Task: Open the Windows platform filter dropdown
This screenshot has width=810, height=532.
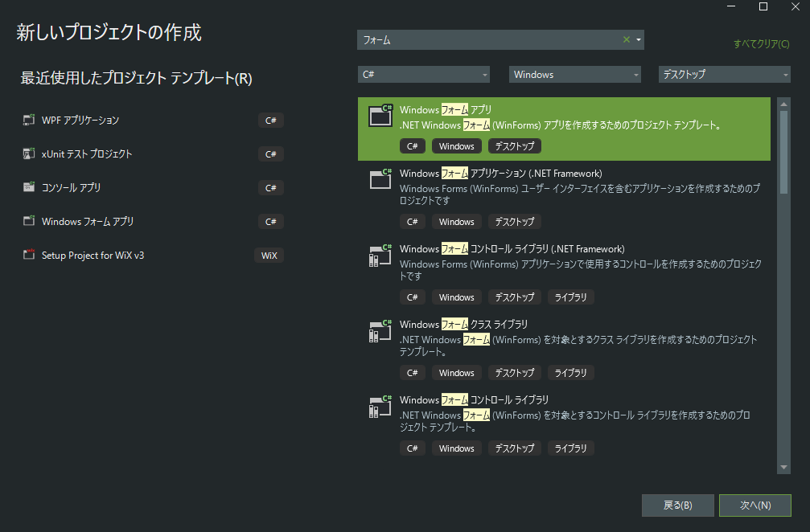Action: tap(575, 74)
